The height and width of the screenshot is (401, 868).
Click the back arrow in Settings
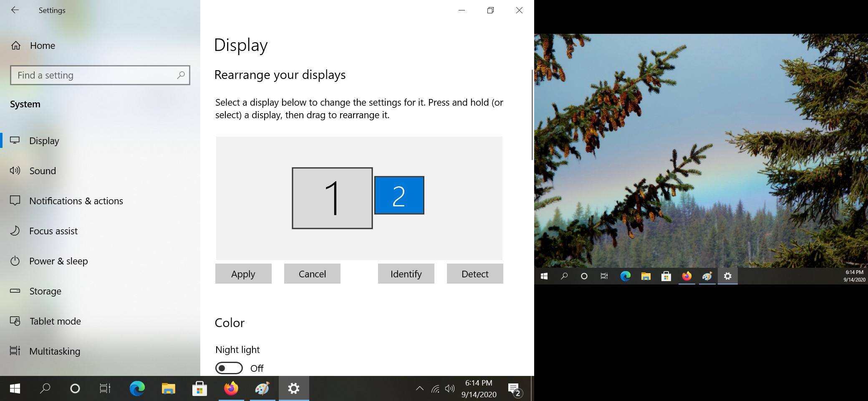tap(15, 10)
